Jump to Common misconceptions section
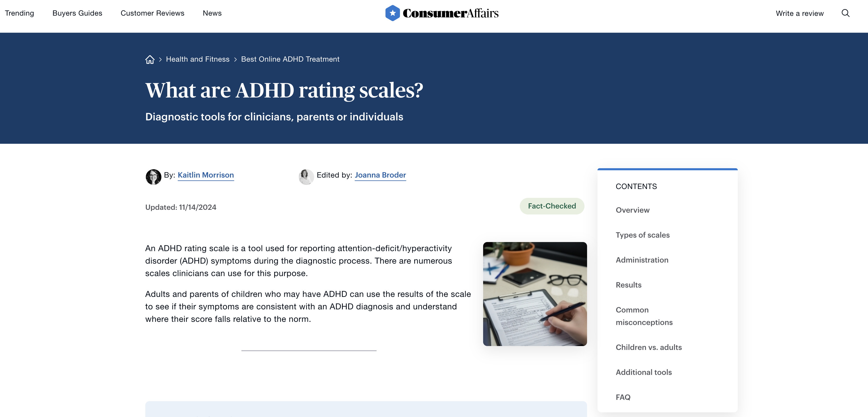 (644, 316)
